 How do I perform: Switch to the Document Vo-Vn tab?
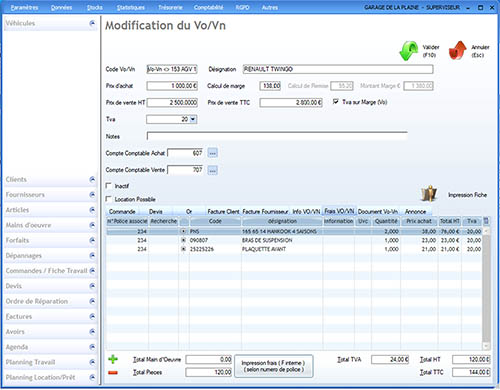(x=378, y=211)
